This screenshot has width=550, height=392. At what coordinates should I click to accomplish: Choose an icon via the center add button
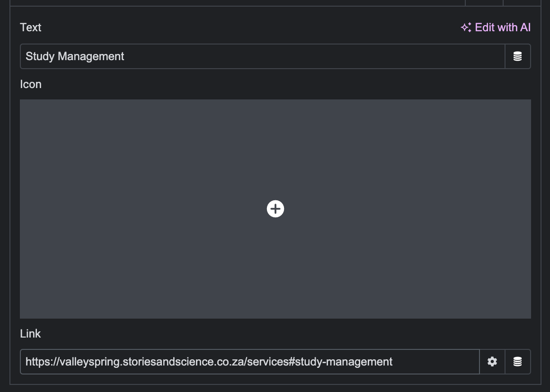point(275,209)
